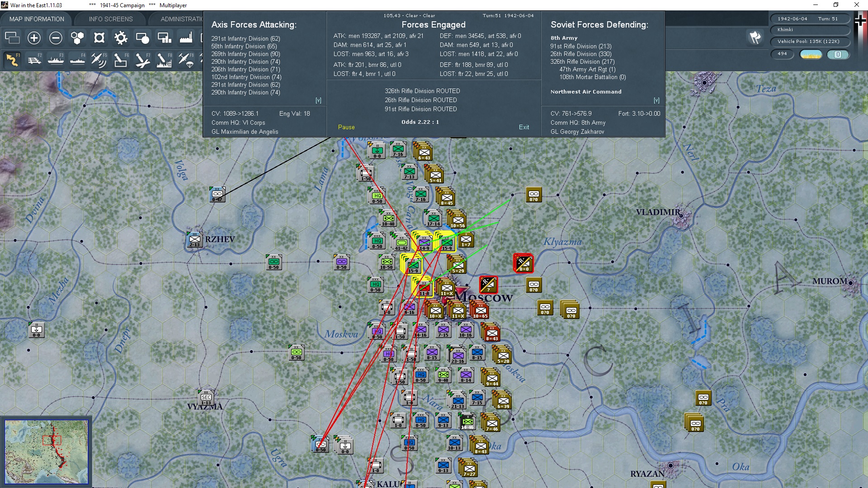Open the settings gear icon
Screen dimensions: 868x488
click(121, 38)
